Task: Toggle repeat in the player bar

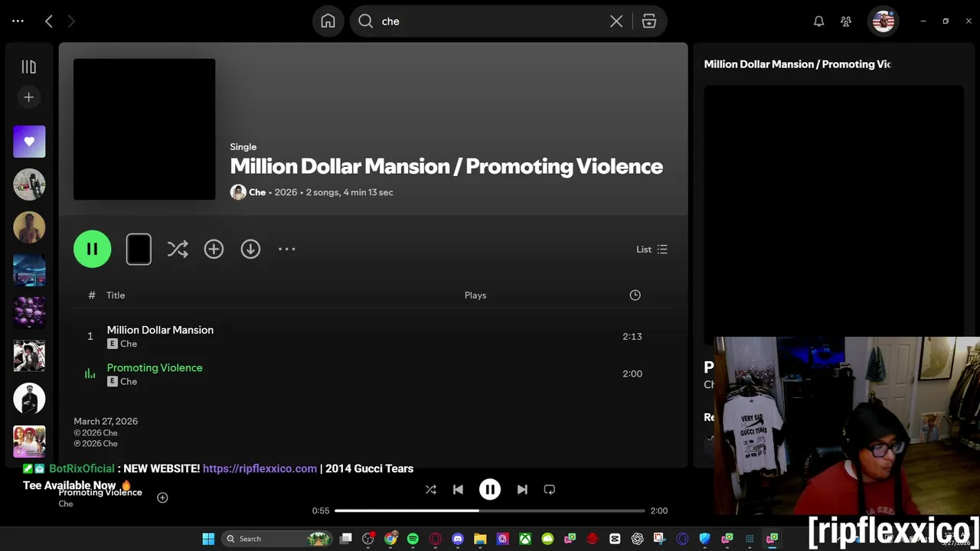Action: (549, 490)
